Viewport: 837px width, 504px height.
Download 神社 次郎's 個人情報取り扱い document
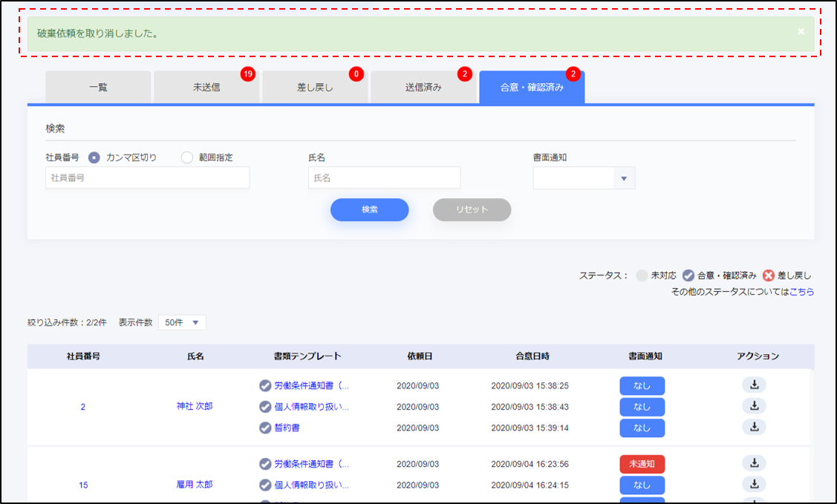coord(754,406)
